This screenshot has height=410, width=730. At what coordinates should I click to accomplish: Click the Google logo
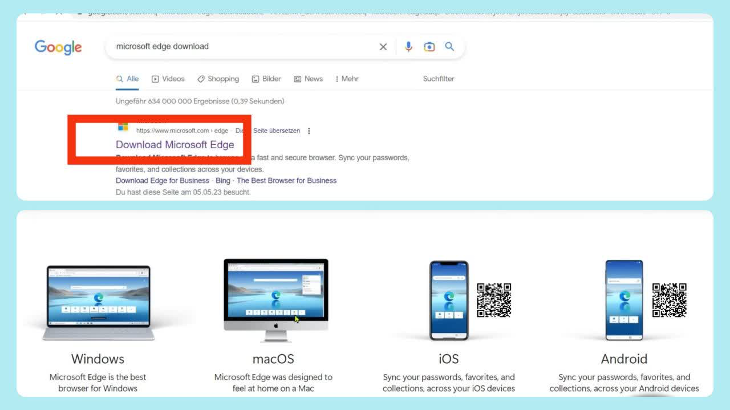58,47
